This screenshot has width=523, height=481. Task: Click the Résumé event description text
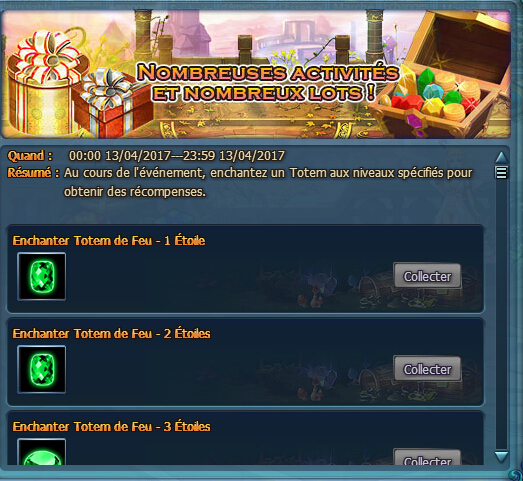[x=268, y=182]
